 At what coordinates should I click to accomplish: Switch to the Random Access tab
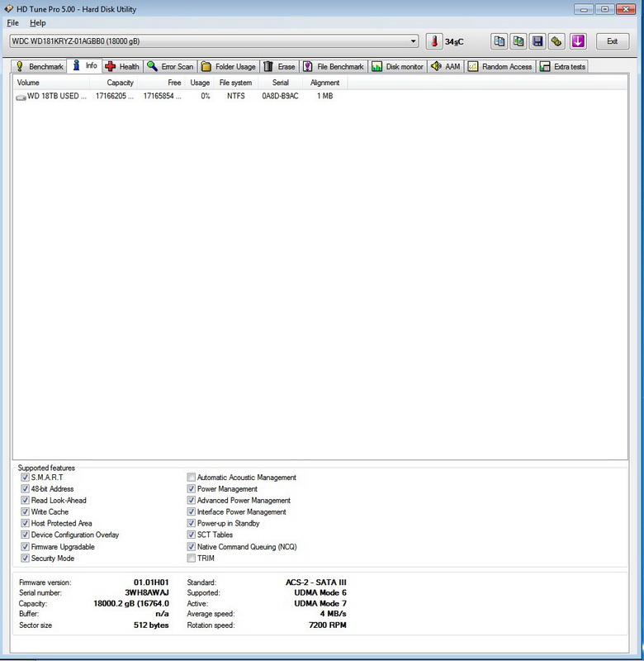(x=500, y=67)
